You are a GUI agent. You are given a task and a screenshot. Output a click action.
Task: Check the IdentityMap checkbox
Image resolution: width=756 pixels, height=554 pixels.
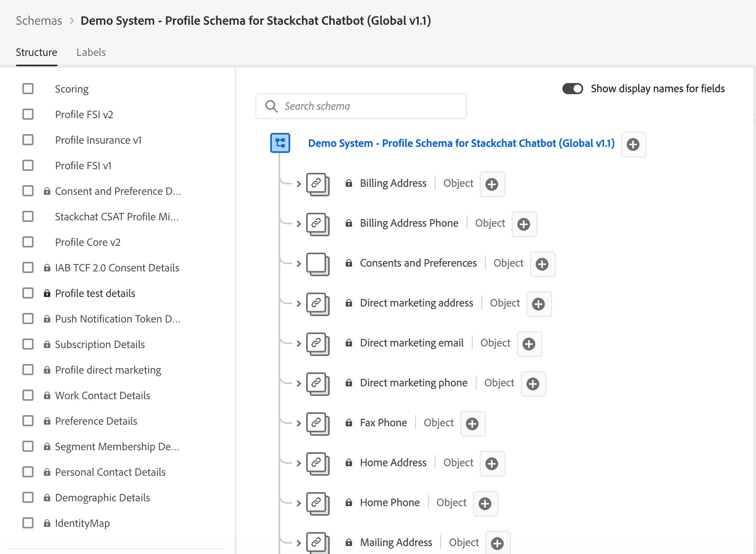point(28,523)
